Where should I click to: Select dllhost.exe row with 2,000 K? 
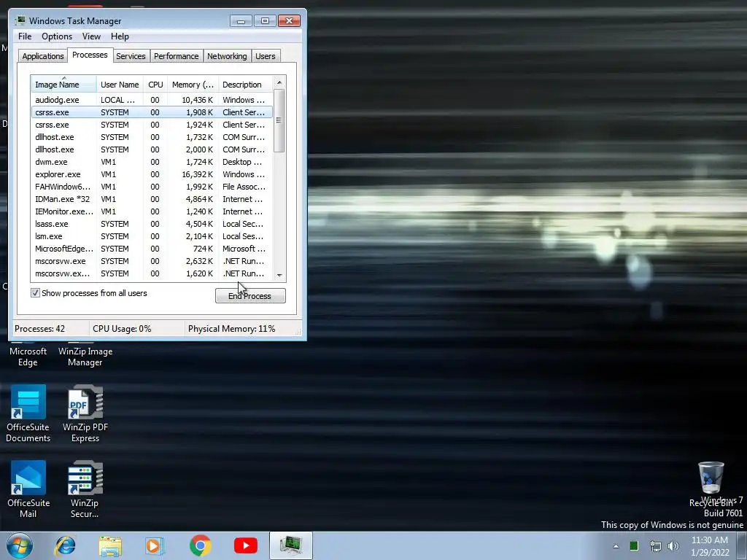tap(152, 149)
